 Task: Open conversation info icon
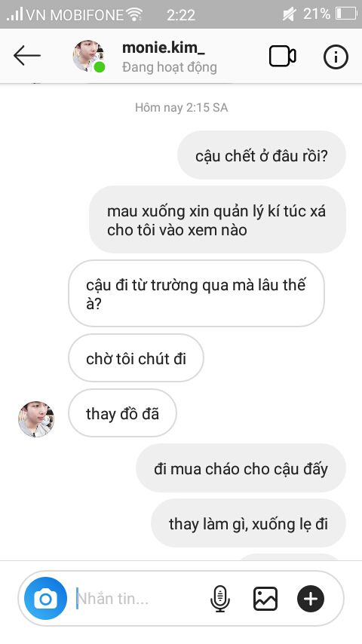click(336, 57)
